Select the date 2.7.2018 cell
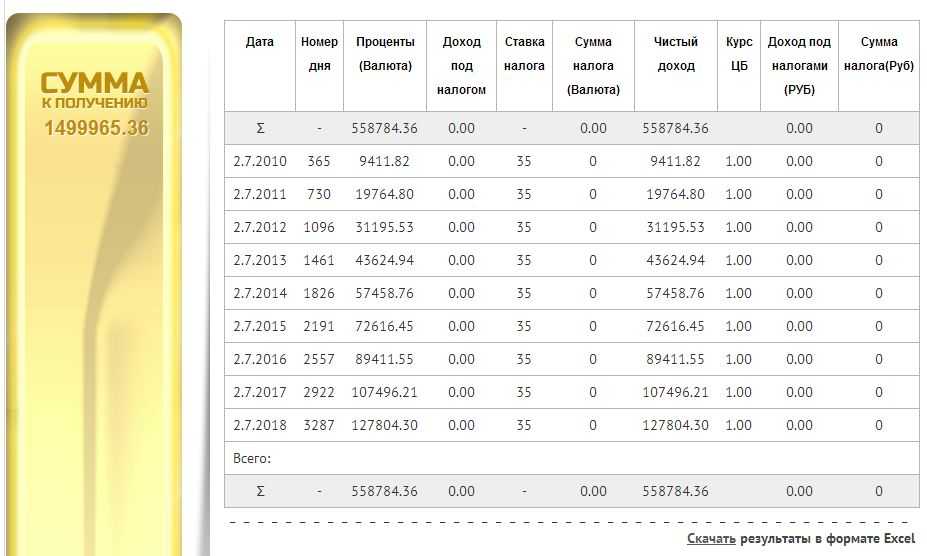 [x=260, y=425]
